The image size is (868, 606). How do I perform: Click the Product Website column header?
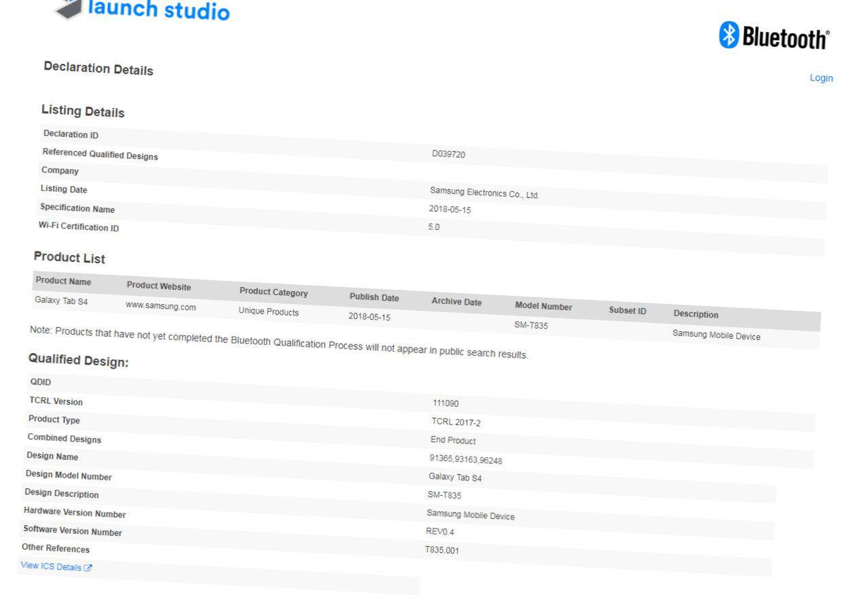tap(158, 286)
